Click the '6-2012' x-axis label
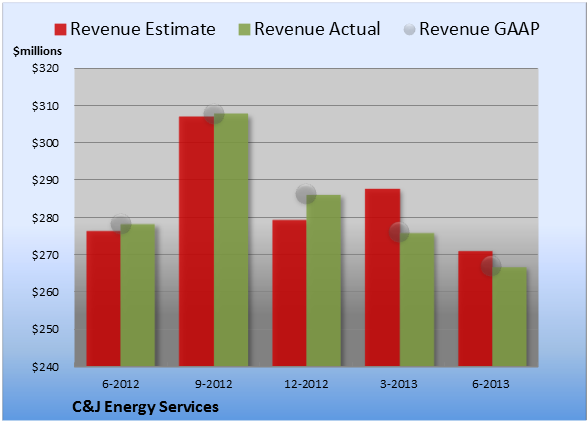588x422 pixels. click(x=121, y=384)
